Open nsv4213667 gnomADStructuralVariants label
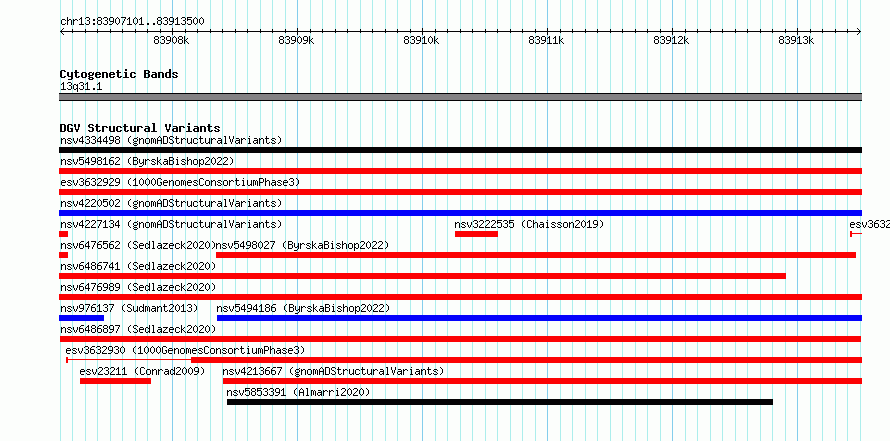 (x=333, y=371)
